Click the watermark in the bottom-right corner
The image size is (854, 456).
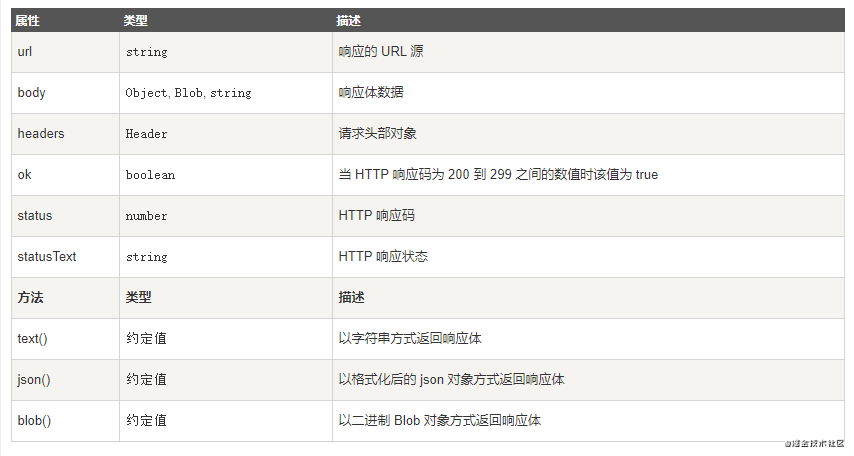coord(814,442)
